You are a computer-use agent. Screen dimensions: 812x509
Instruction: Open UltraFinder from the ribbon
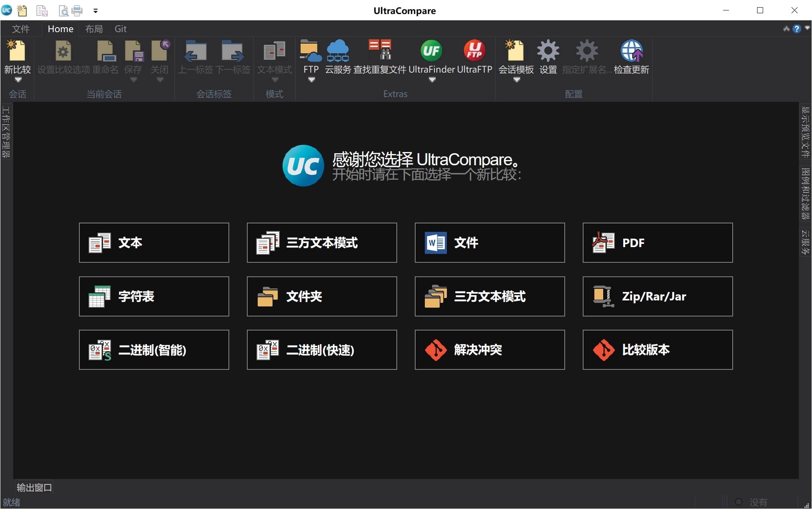pyautogui.click(x=431, y=51)
